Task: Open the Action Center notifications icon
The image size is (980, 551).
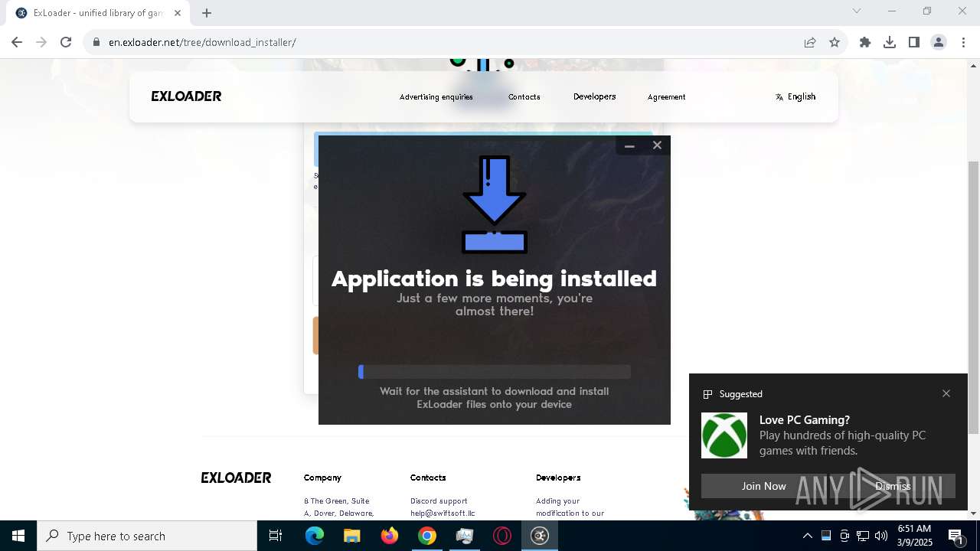Action: 955,536
